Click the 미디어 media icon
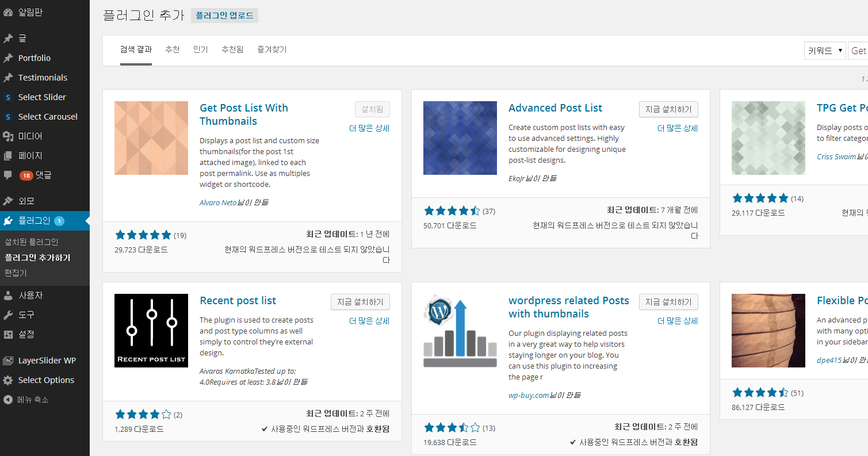Screen dimensions: 868x456 point(8,136)
